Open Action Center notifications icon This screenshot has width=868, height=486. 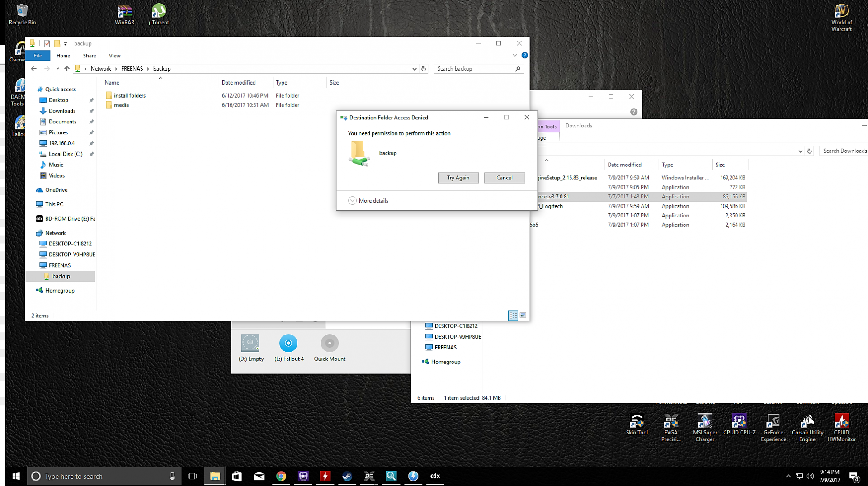pos(854,476)
